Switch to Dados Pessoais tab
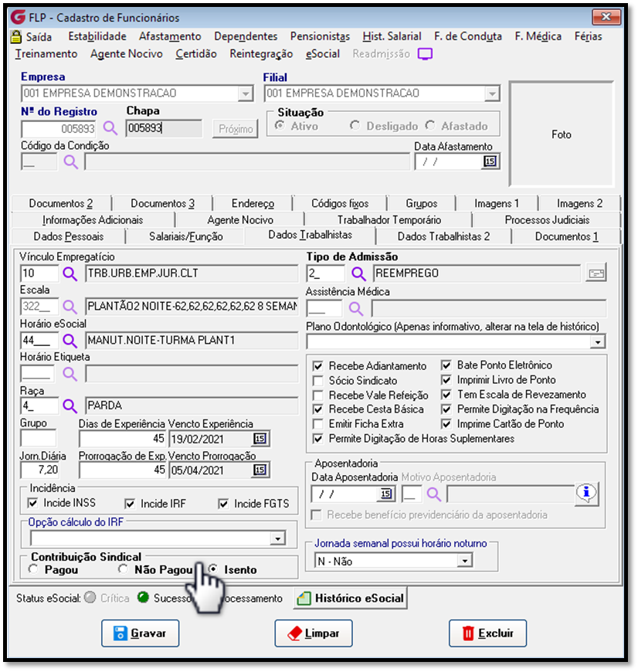 [69, 236]
